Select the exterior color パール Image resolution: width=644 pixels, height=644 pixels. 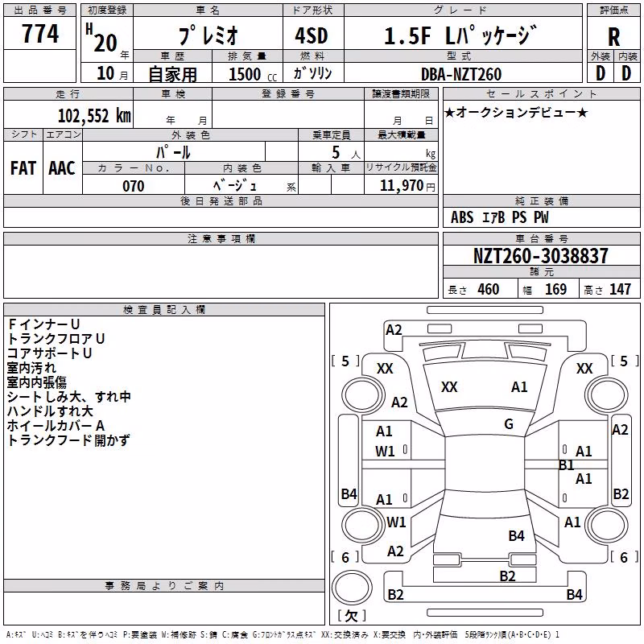173,152
